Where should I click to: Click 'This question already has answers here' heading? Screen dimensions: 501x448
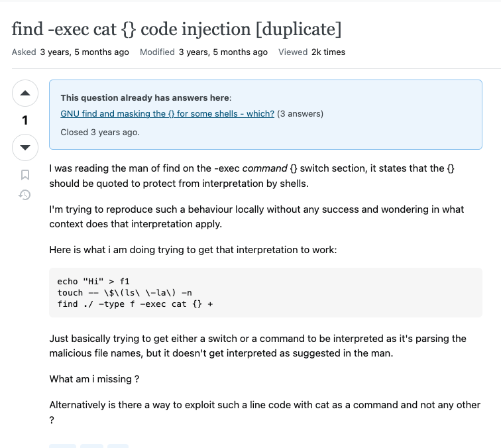click(146, 97)
